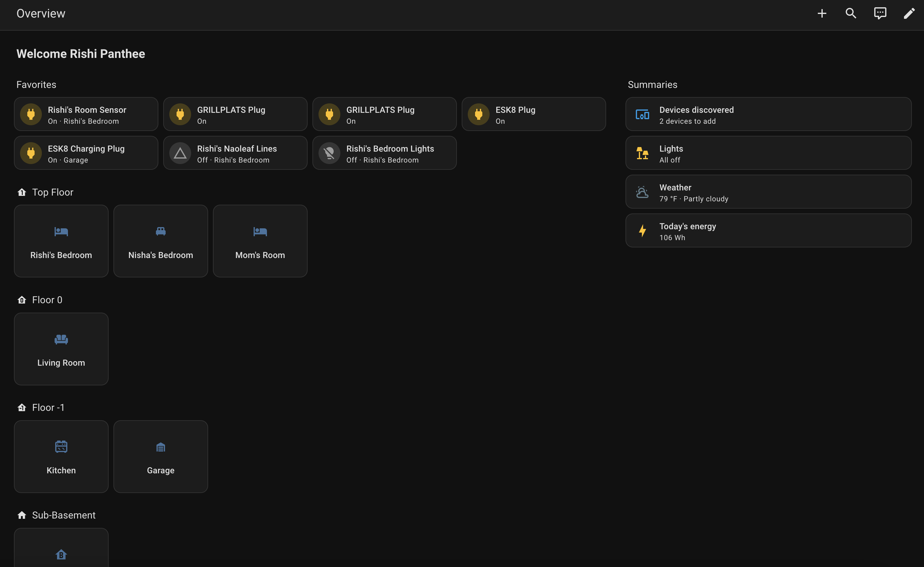Open the 'All off' lights status
This screenshot has height=567, width=924.
click(x=670, y=160)
